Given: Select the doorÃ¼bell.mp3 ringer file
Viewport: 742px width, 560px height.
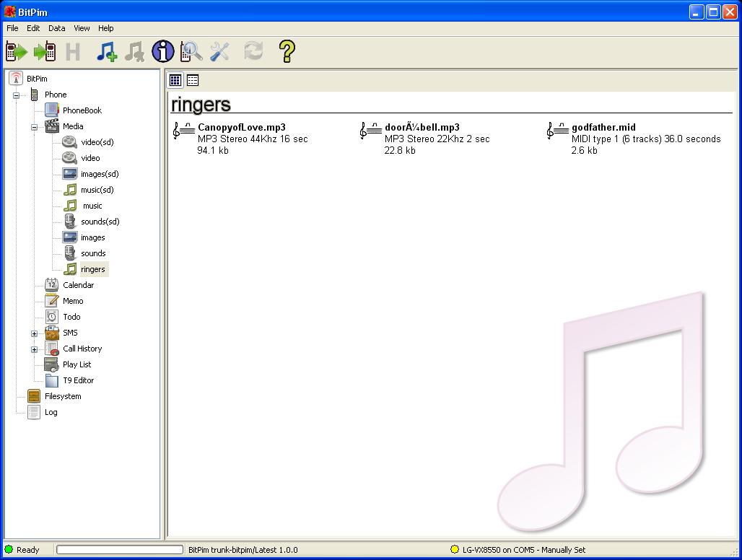Looking at the screenshot, I should click(x=422, y=127).
